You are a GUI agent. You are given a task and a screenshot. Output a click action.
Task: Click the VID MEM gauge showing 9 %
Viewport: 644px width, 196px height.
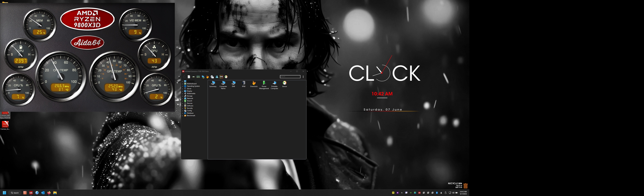click(135, 25)
